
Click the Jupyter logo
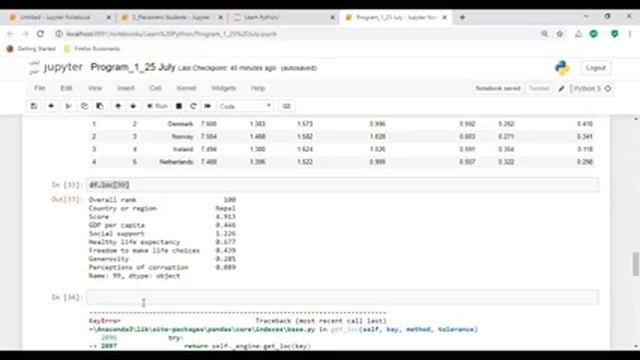(56, 67)
